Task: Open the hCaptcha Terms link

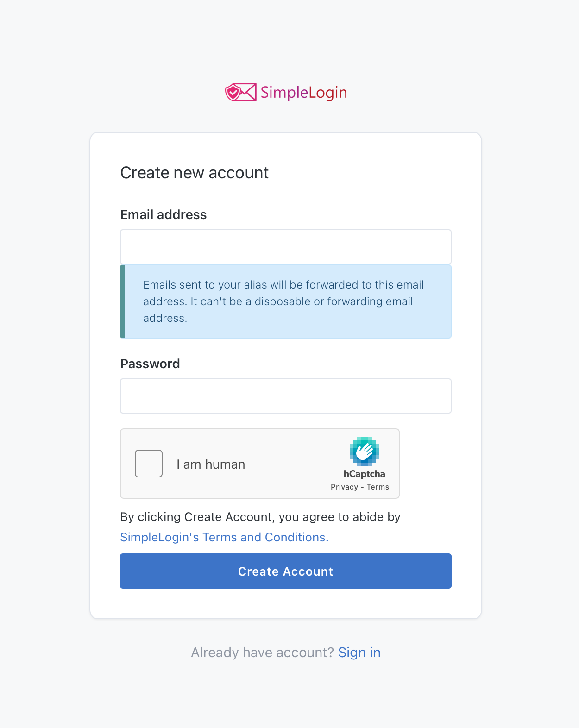Action: click(378, 487)
